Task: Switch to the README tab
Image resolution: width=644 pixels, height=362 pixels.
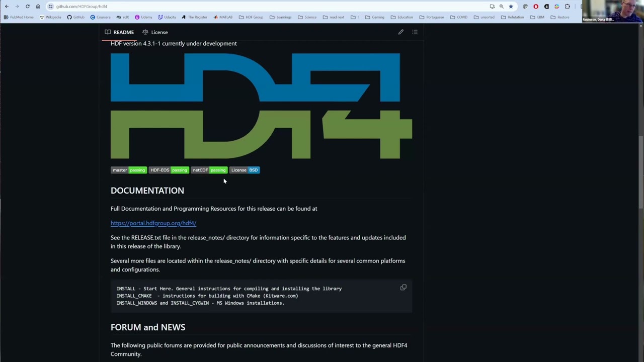Action: [119, 32]
